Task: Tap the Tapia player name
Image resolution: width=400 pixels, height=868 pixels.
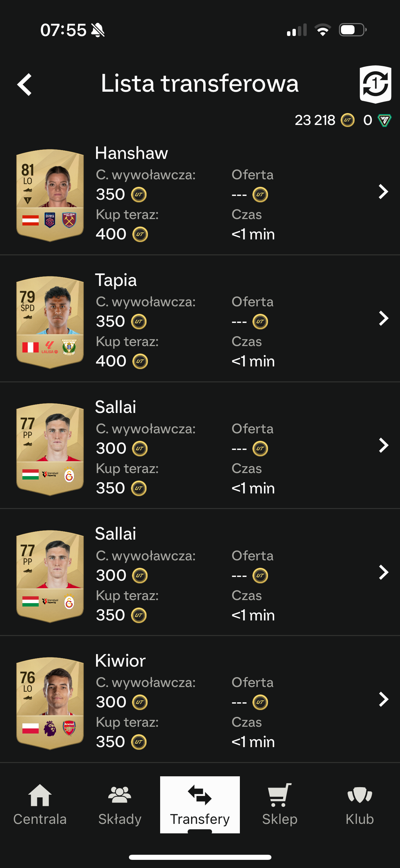Action: click(116, 280)
